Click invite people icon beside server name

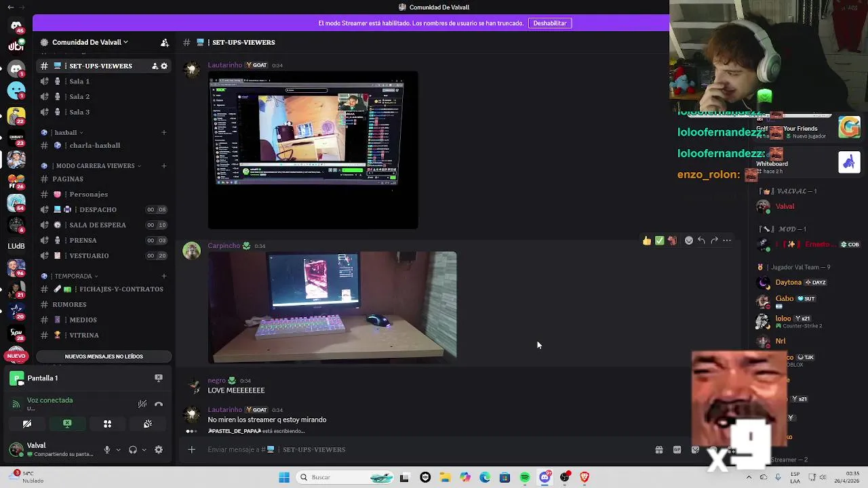tap(164, 42)
